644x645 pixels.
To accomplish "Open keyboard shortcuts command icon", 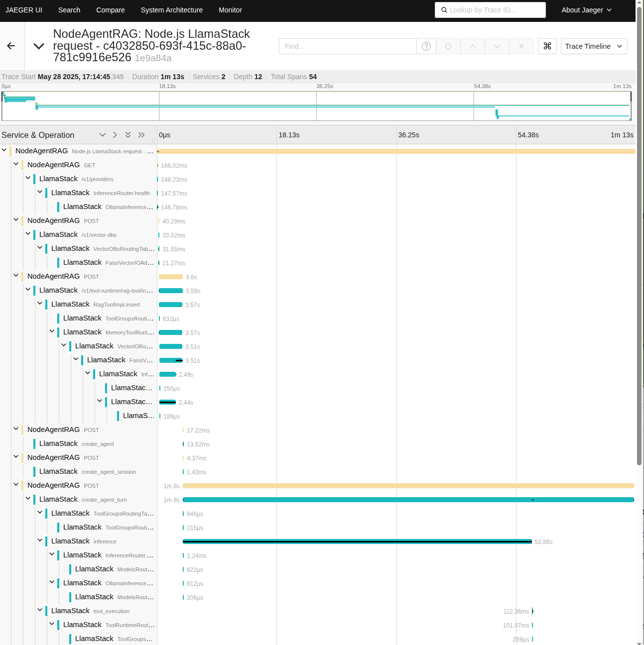I will click(x=547, y=46).
